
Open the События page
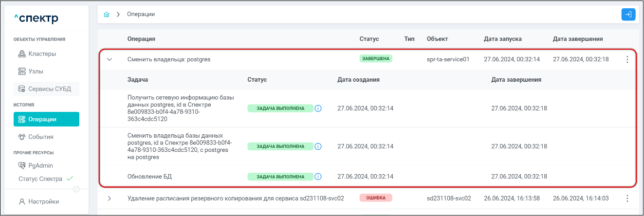[x=40, y=137]
